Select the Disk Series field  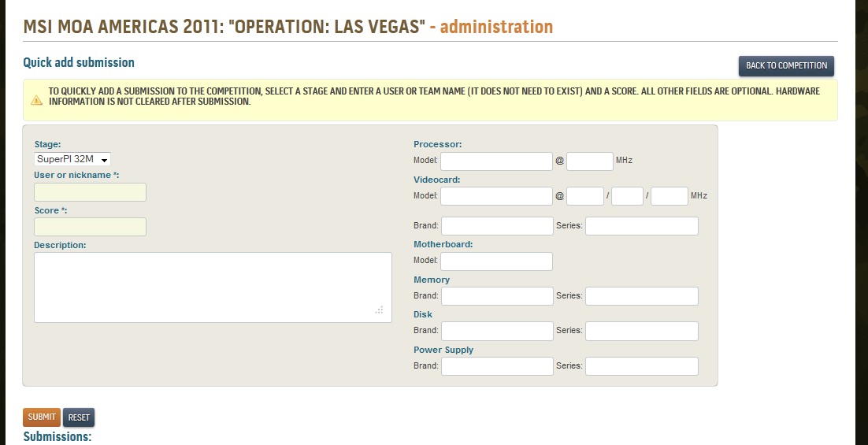pos(642,331)
